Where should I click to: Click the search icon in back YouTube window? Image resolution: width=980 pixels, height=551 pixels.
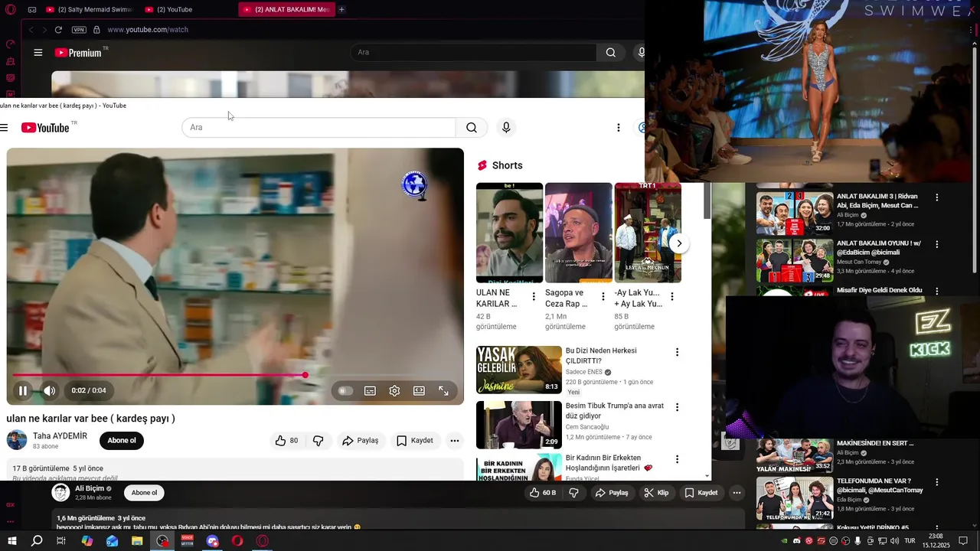click(610, 53)
